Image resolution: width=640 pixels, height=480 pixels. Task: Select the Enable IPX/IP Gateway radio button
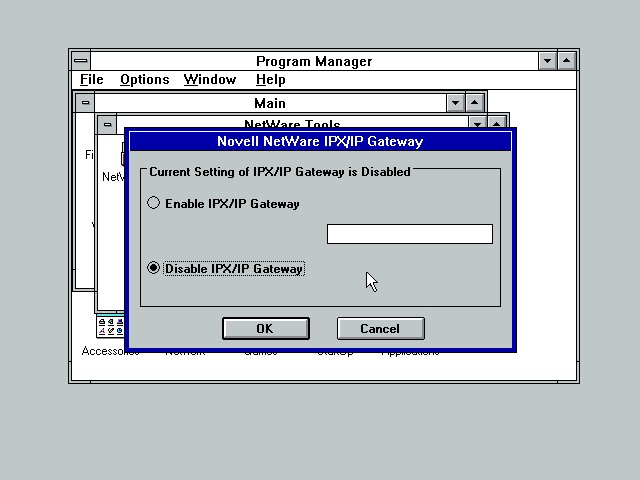(x=154, y=203)
